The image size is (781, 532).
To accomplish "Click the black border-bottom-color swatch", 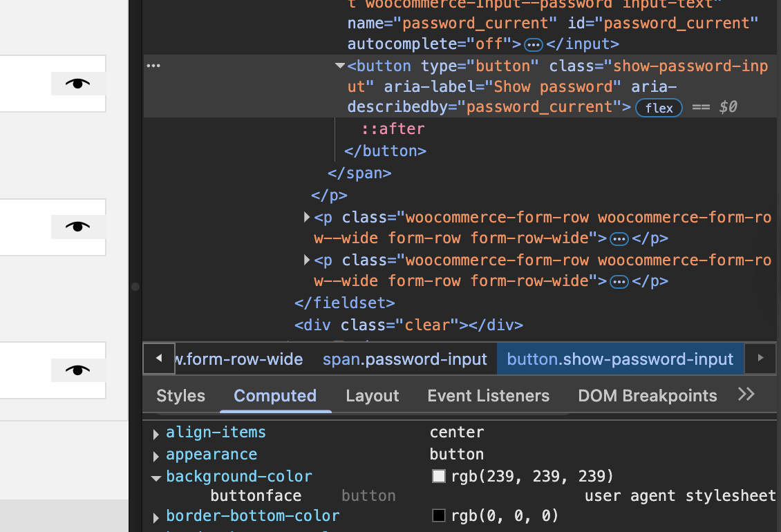I will click(x=438, y=515).
